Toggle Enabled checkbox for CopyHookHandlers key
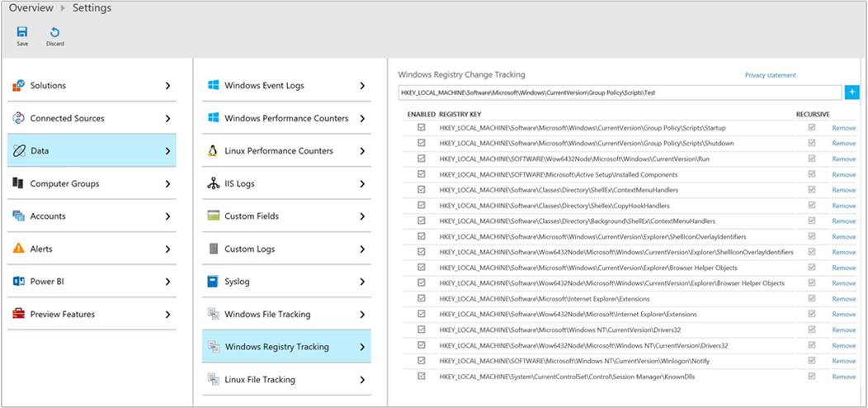The image size is (868, 408). 422,205
